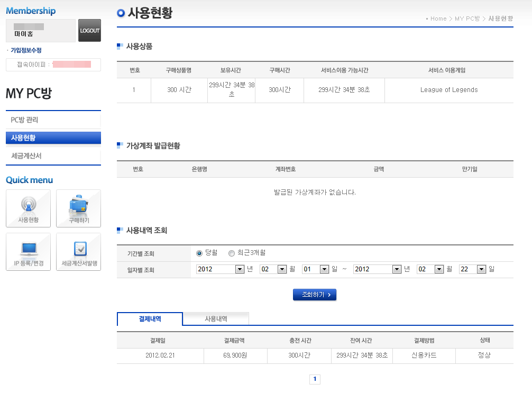Screen dimensions: 532x393
Task: Click the 조회하기 search button
Action: point(315,295)
